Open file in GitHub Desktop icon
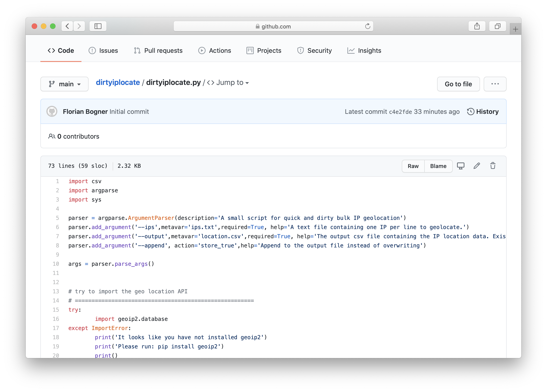This screenshot has height=392, width=547. coord(460,166)
